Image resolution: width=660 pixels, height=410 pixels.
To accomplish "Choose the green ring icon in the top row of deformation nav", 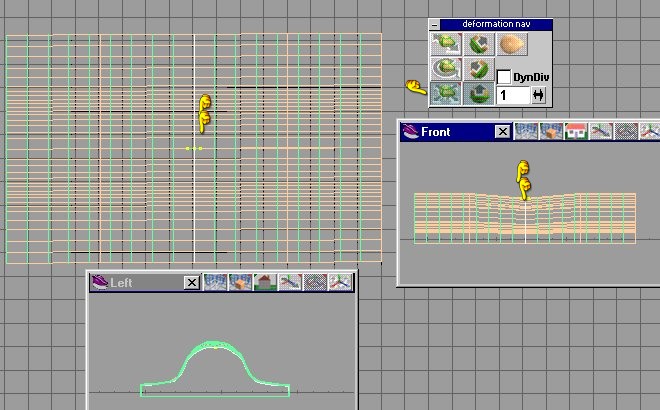I will [479, 44].
